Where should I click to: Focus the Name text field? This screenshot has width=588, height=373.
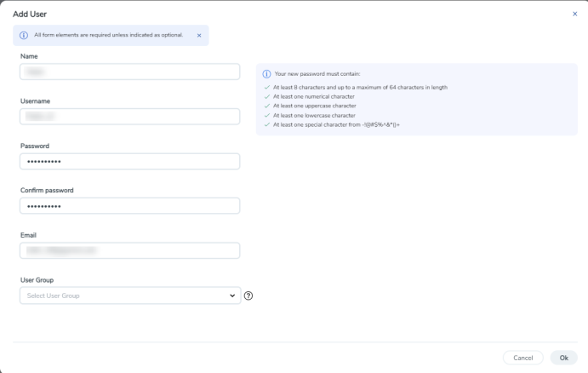(x=129, y=72)
